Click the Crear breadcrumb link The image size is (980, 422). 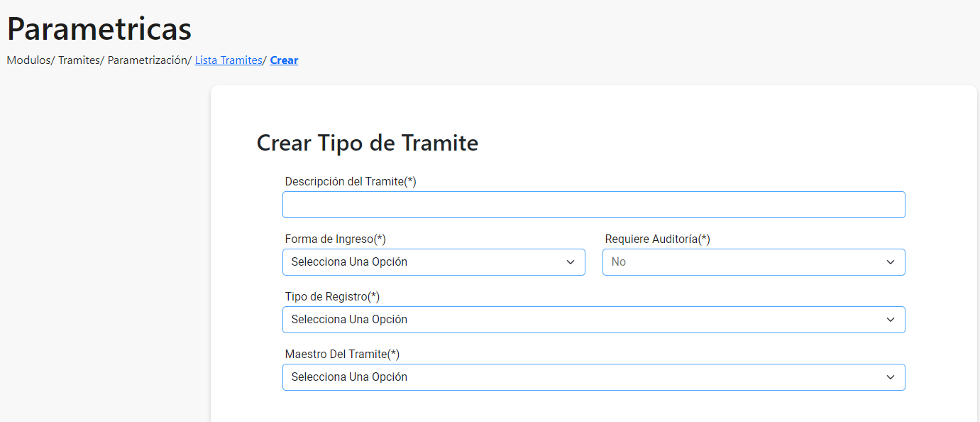(284, 60)
